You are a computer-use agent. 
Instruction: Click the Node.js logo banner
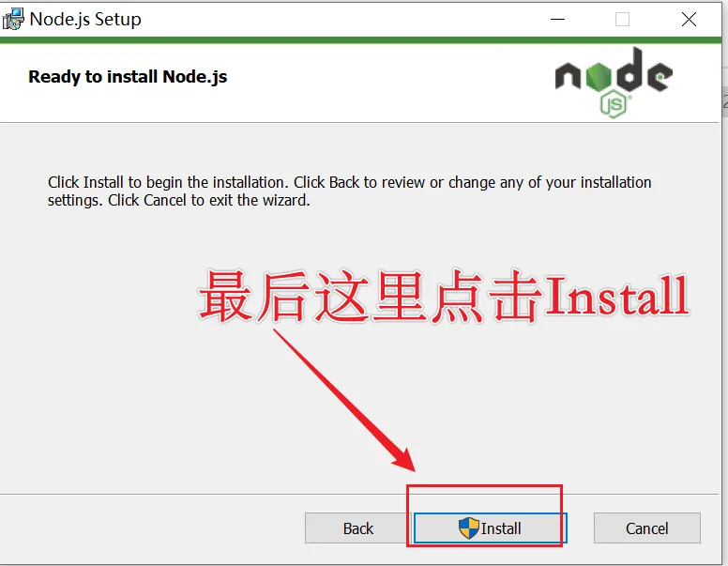(x=614, y=83)
